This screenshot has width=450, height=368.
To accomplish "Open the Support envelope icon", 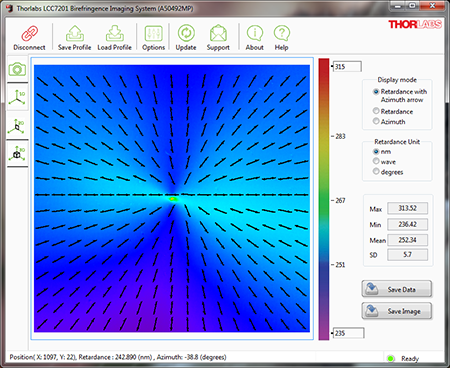I will click(x=218, y=33).
